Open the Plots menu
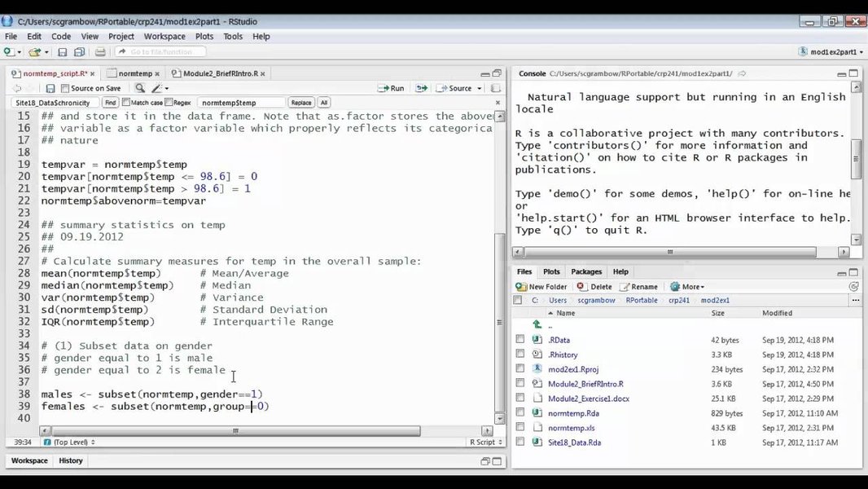Screen dimensions: 868x489 (204, 37)
